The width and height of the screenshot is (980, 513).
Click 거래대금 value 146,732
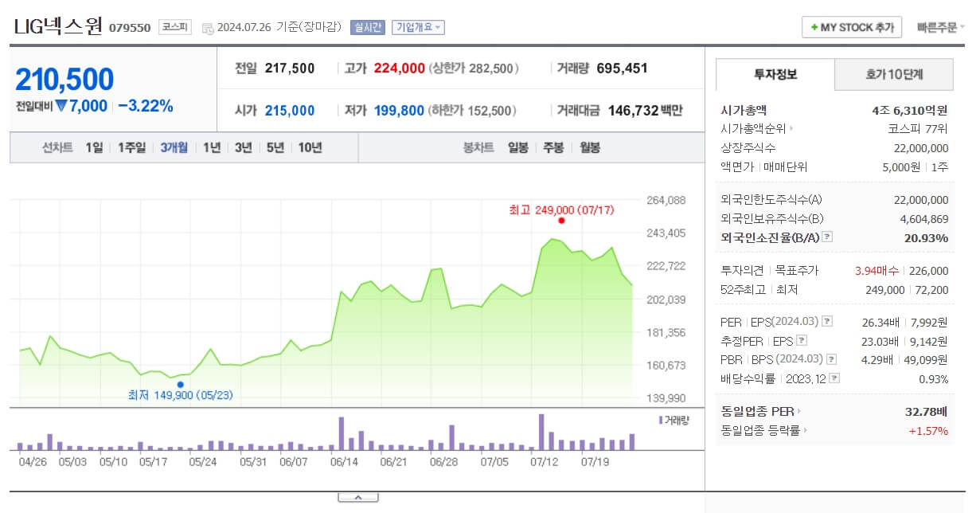632,111
